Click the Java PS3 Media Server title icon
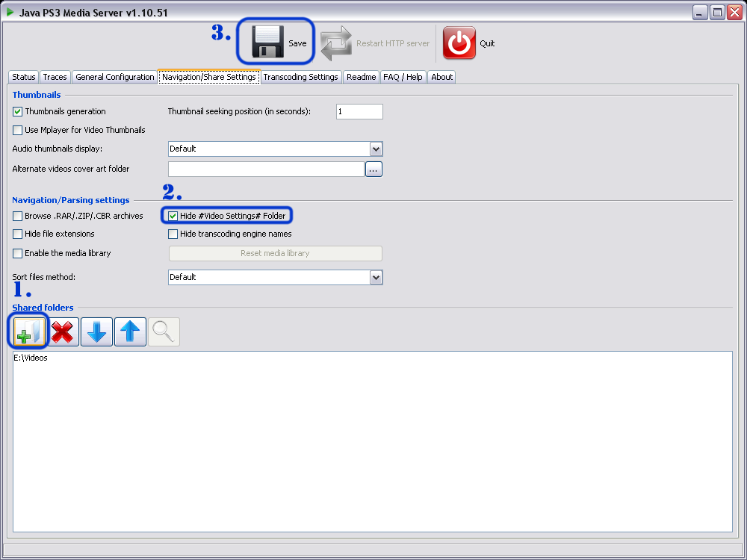 (10, 13)
